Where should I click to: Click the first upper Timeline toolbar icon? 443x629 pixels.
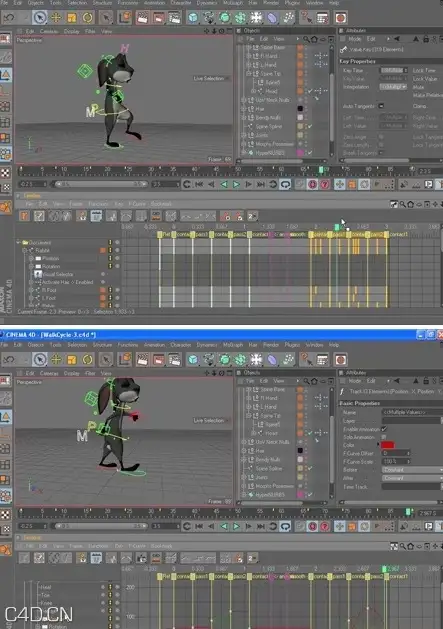[24, 216]
